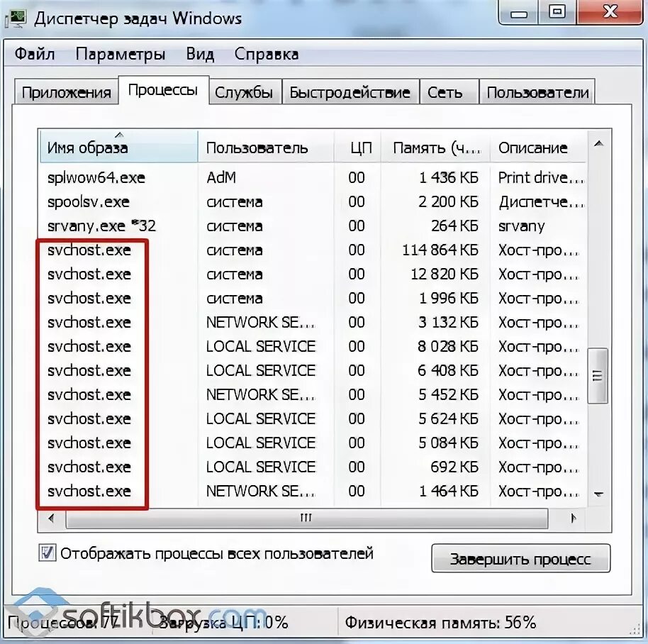Image resolution: width=648 pixels, height=644 pixels.
Task: Click the horizontal scrollbar right arrow
Action: [573, 518]
